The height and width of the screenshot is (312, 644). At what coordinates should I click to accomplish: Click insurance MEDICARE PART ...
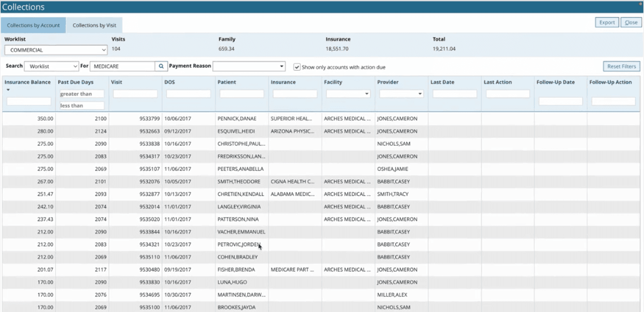click(292, 270)
